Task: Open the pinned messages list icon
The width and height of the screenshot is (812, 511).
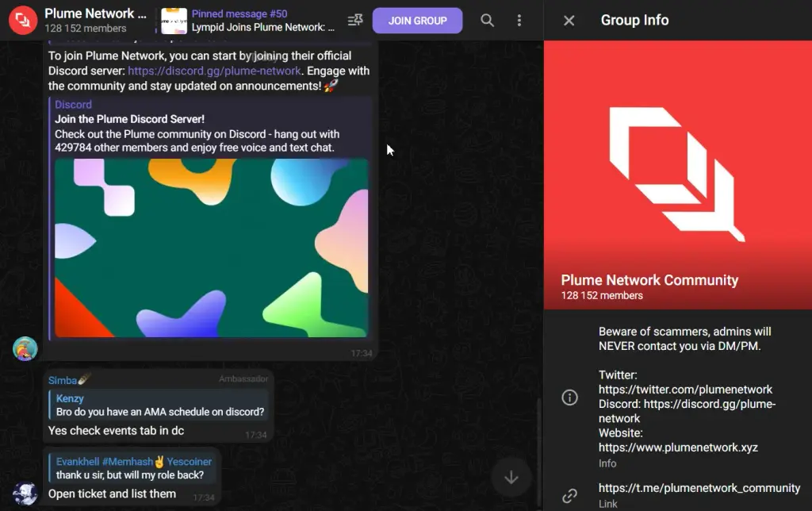Action: [355, 20]
